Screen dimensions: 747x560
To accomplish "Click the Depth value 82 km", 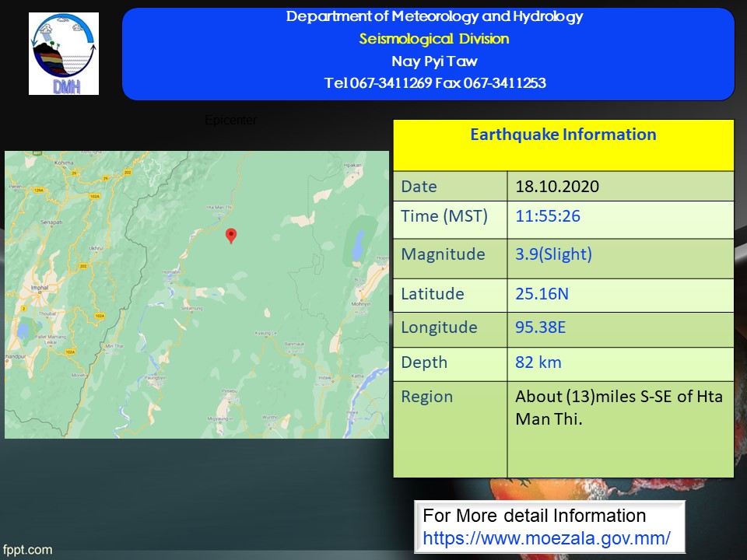I will [538, 362].
